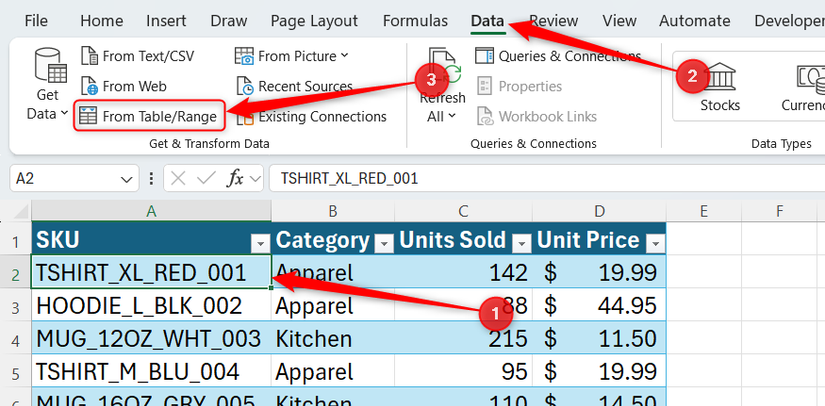This screenshot has height=406, width=825.
Task: Select Unit Price cell 11.50
Action: click(599, 338)
